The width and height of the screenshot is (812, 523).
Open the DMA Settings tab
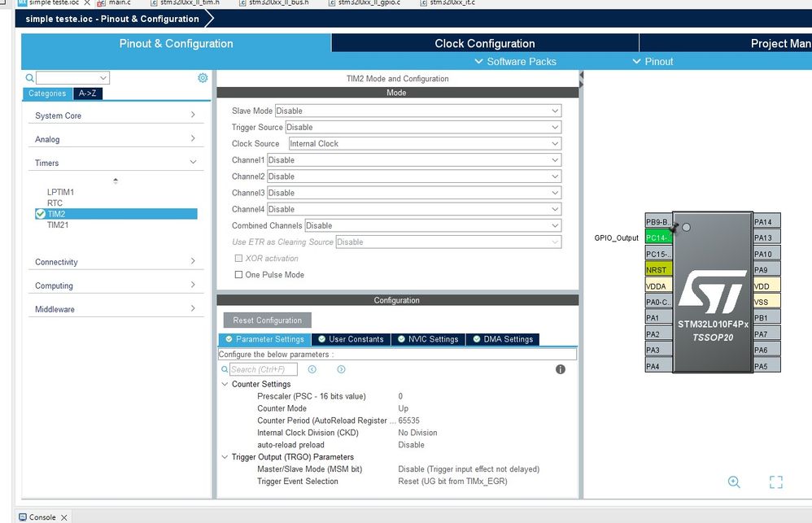[x=503, y=339]
